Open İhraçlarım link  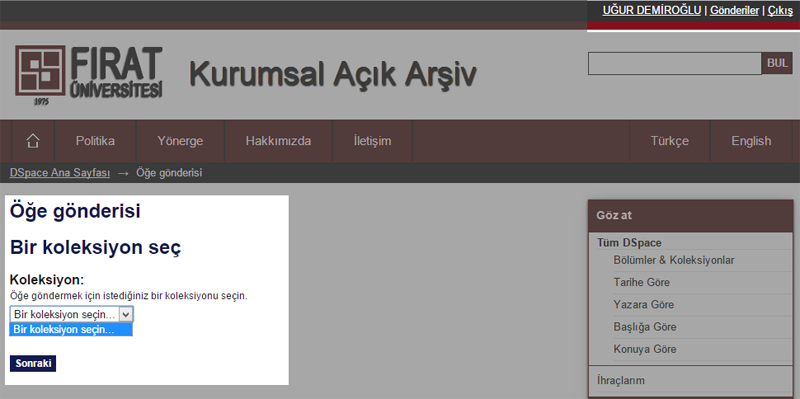click(620, 380)
